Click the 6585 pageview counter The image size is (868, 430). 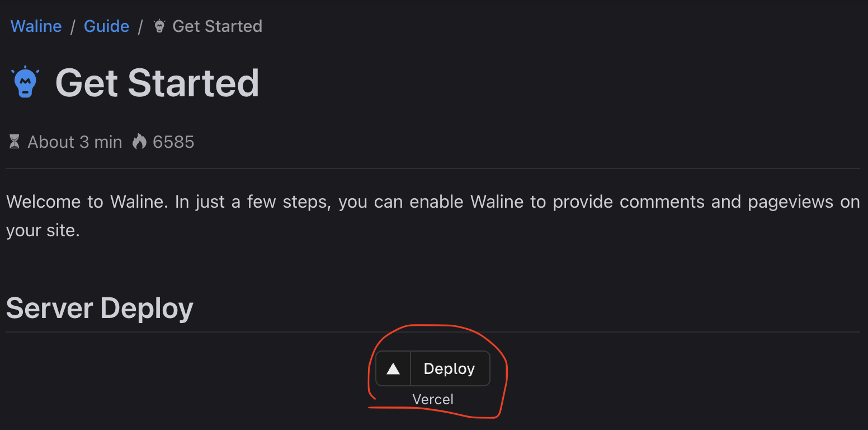[173, 142]
